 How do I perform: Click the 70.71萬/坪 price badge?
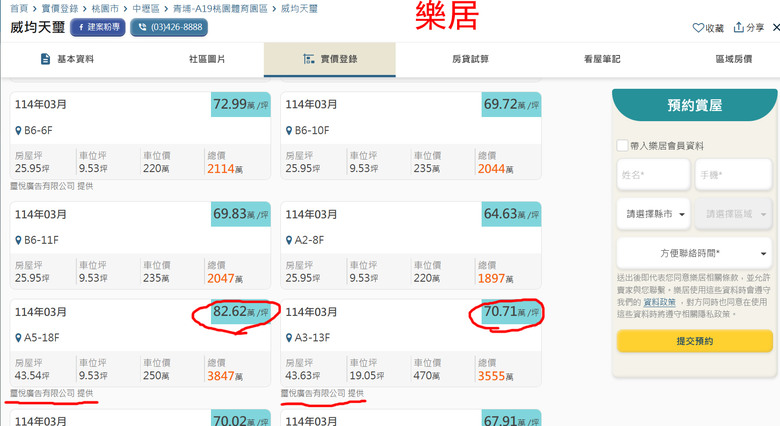511,312
